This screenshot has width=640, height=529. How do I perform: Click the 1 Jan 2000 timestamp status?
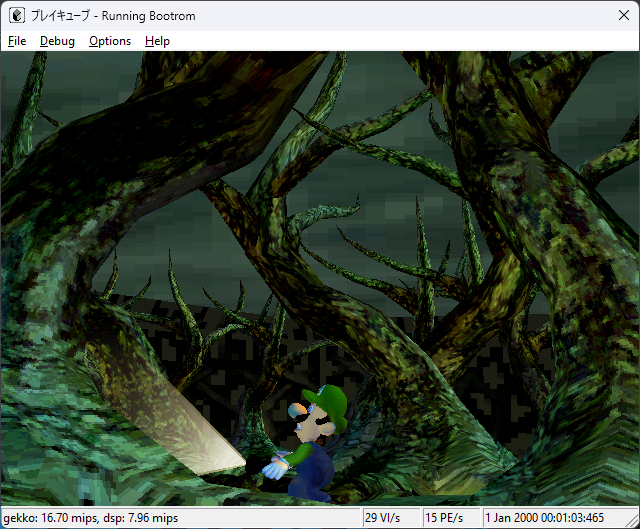pyautogui.click(x=544, y=518)
